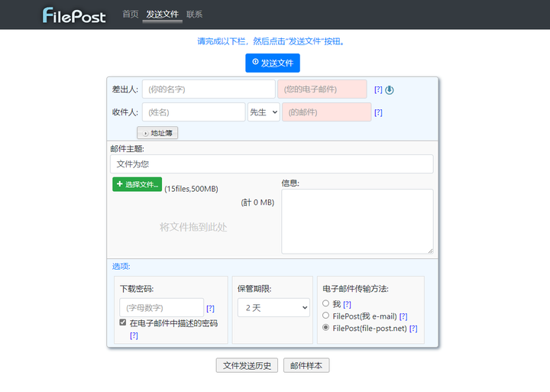Screen dimensions: 550x392
Task: Click the 邮件主题 subject field
Action: click(x=272, y=164)
